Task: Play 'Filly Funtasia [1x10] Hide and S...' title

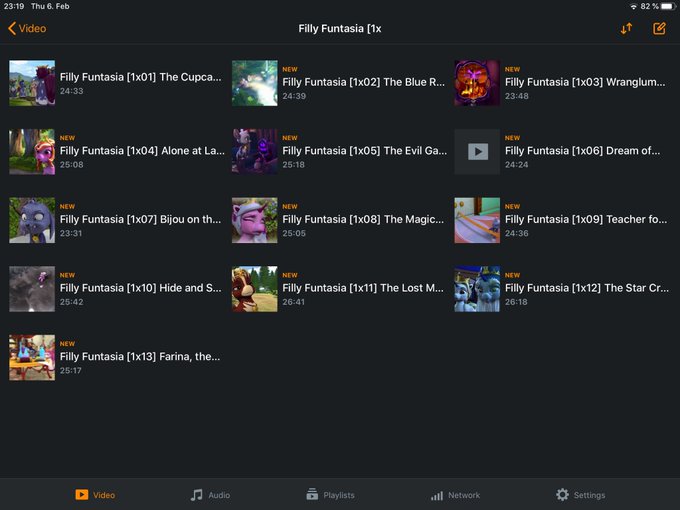Action: pos(141,288)
